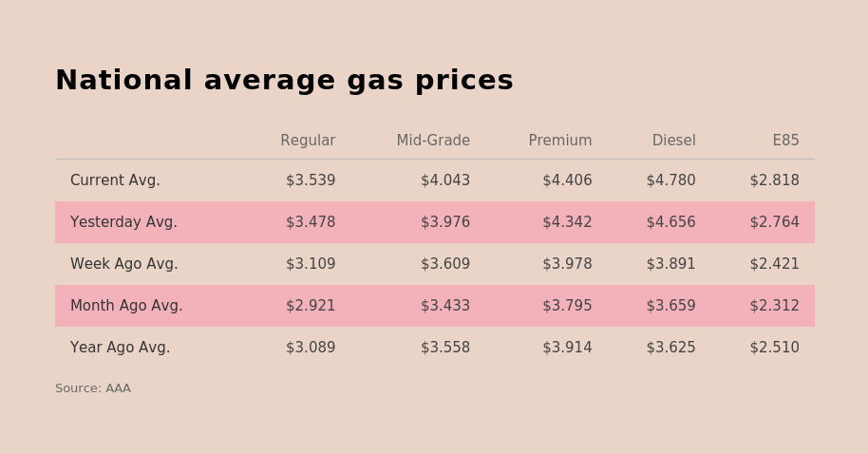Click month-ago Diesel price $3.659
This screenshot has height=454, width=868.
point(670,306)
